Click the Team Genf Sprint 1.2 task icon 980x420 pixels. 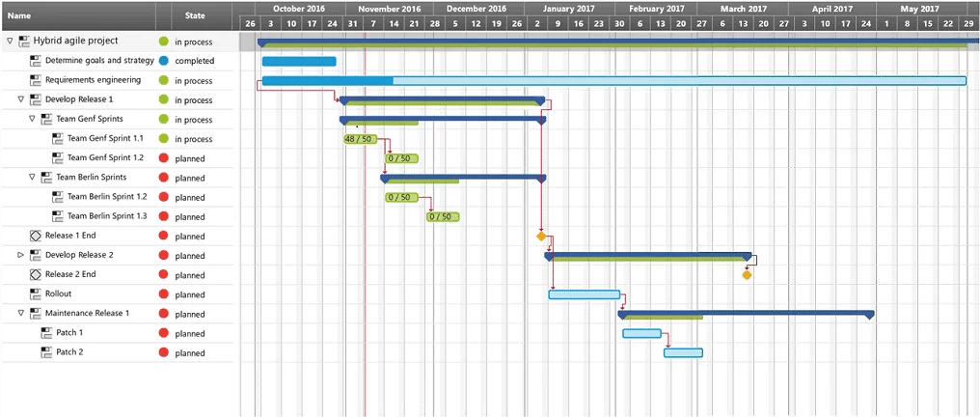[x=58, y=158]
